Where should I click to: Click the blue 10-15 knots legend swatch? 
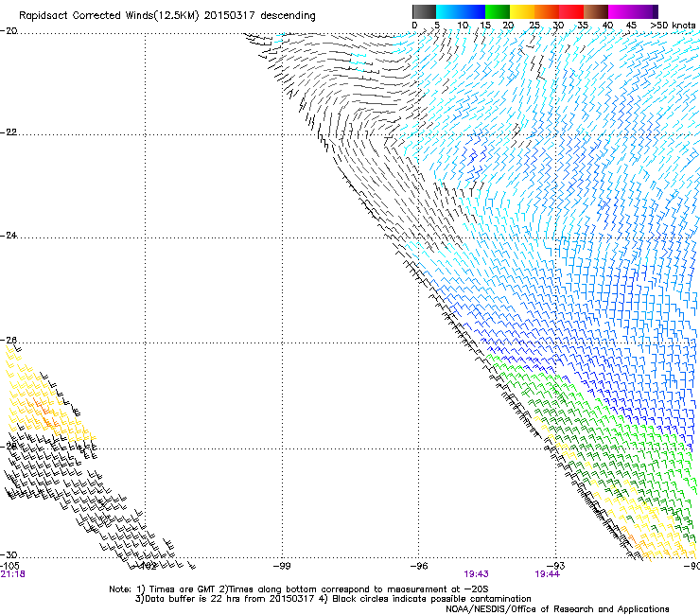click(473, 11)
